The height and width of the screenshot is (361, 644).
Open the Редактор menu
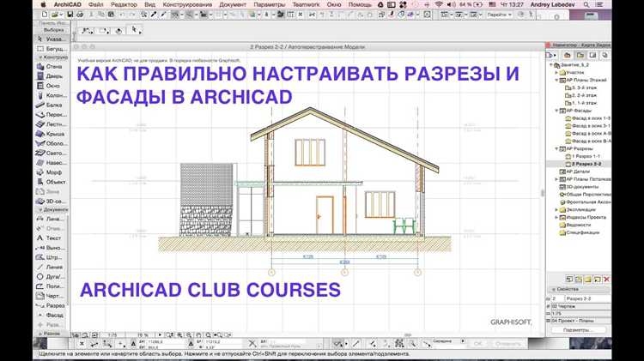coord(124,4)
